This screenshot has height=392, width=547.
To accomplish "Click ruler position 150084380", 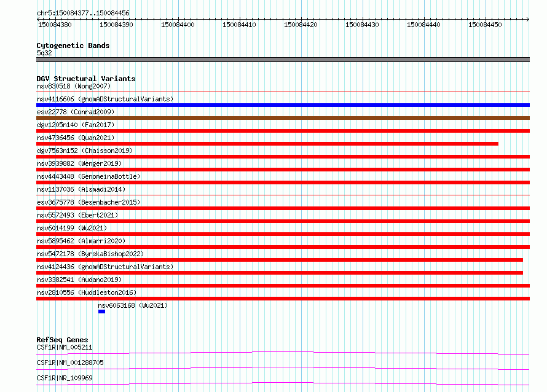I will point(55,25).
